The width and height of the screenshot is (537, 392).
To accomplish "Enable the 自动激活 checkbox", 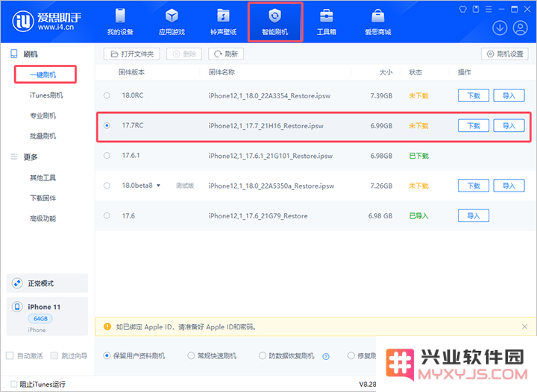I will [x=10, y=355].
